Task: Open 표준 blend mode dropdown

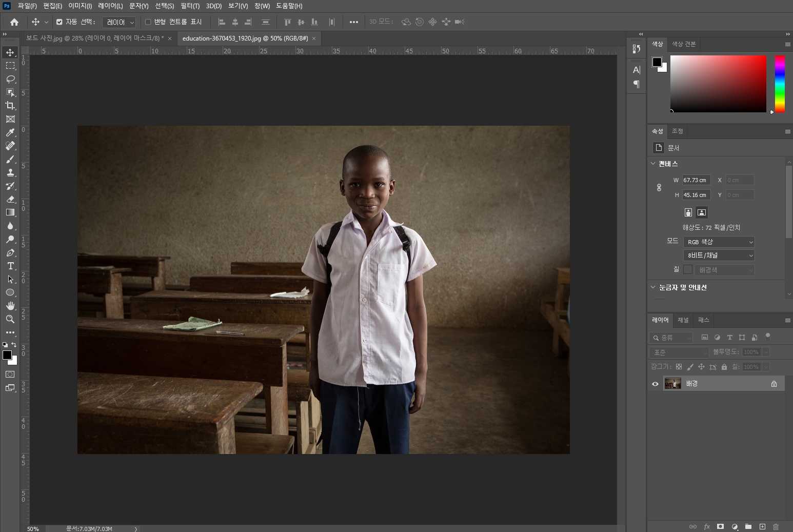Action: click(679, 352)
